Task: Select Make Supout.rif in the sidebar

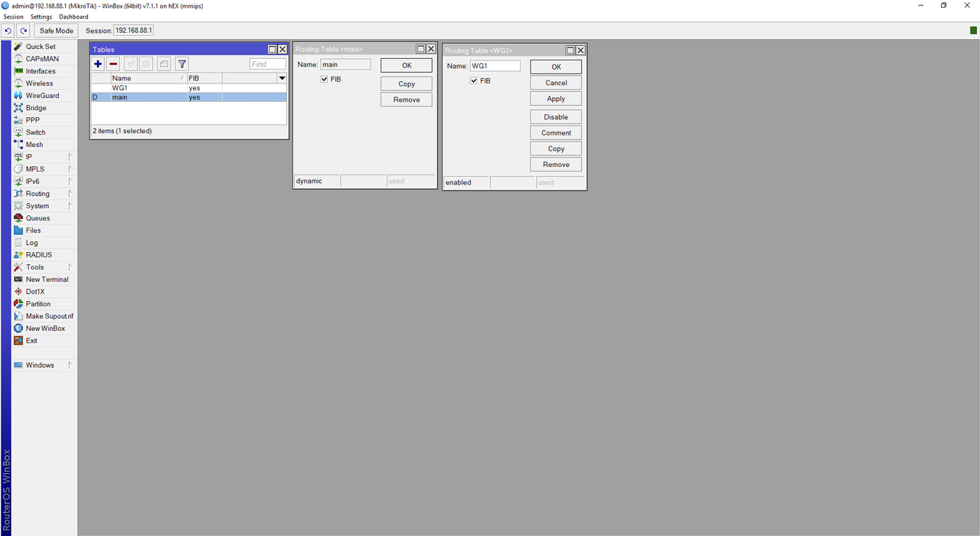Action: click(44, 316)
